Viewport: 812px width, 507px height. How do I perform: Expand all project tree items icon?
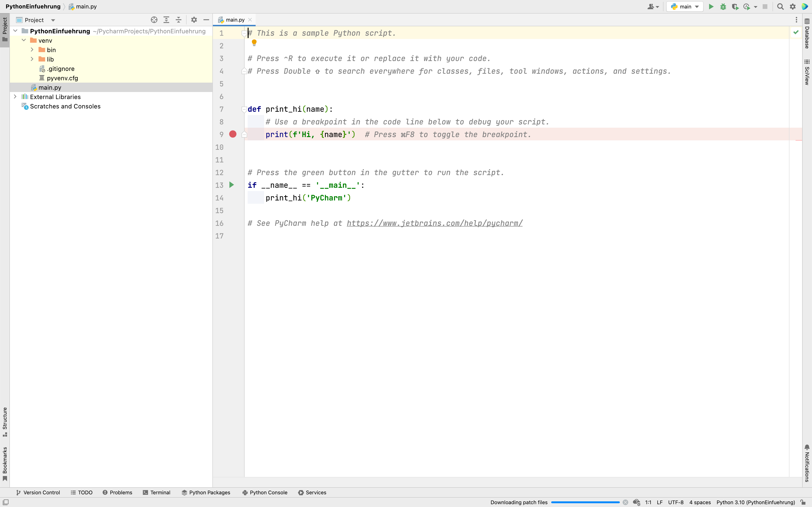coord(166,20)
